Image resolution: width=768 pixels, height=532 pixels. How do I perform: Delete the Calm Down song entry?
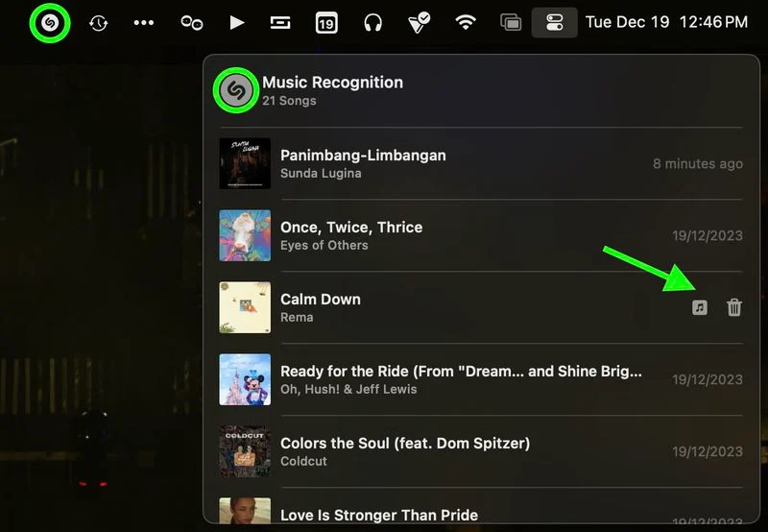[x=733, y=307]
